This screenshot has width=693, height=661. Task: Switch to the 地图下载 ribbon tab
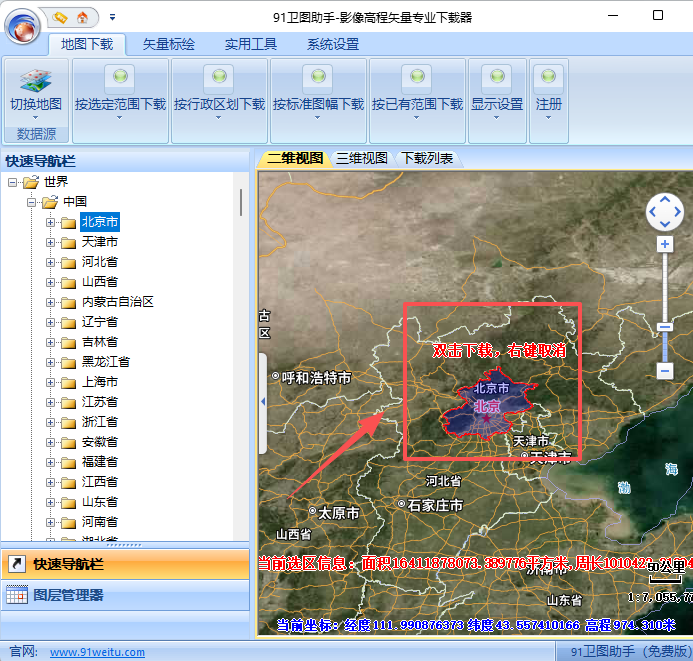[x=87, y=44]
